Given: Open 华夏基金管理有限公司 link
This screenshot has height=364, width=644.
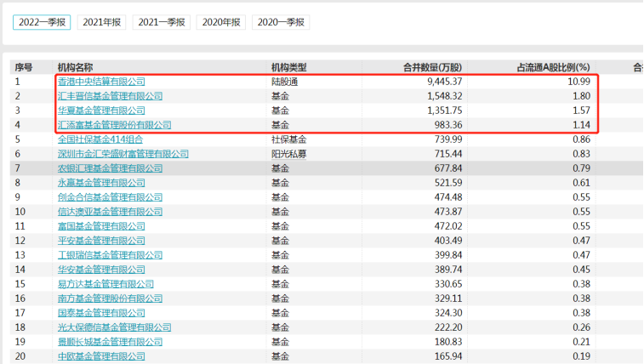Looking at the screenshot, I should tap(101, 111).
